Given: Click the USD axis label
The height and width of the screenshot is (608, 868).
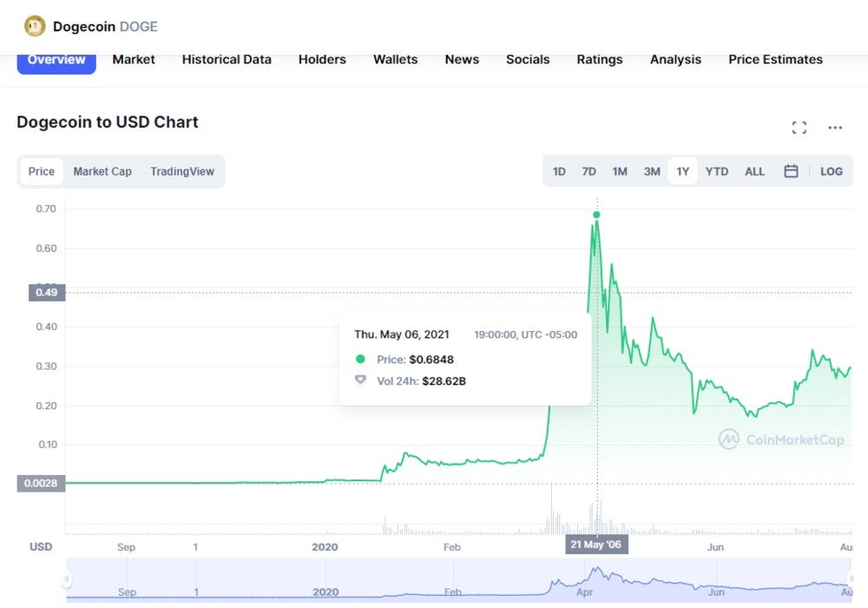Looking at the screenshot, I should click(41, 547).
